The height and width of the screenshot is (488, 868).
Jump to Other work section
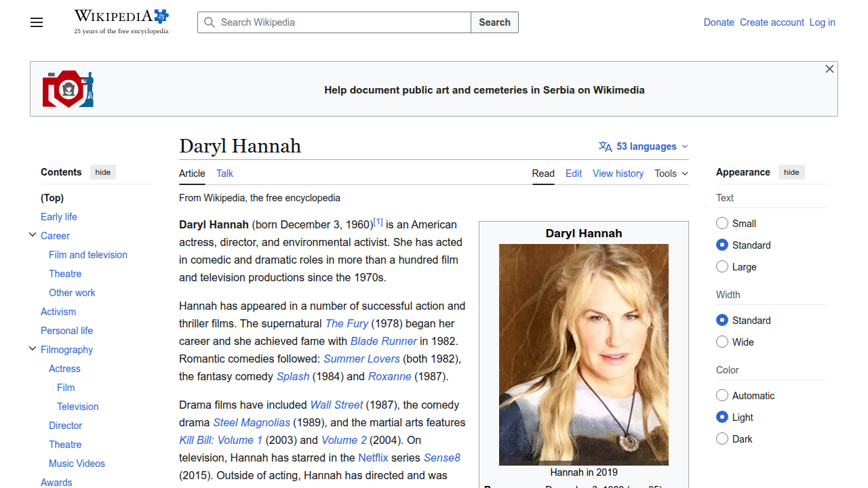tap(72, 293)
